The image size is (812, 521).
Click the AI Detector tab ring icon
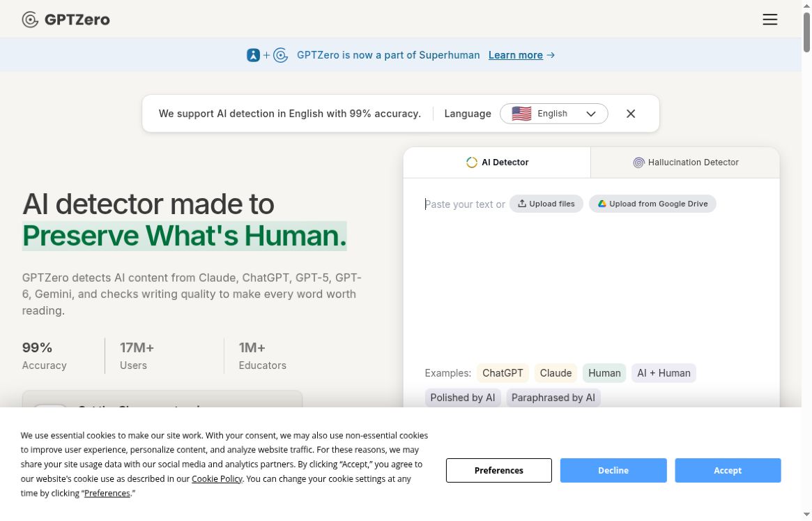click(x=472, y=163)
